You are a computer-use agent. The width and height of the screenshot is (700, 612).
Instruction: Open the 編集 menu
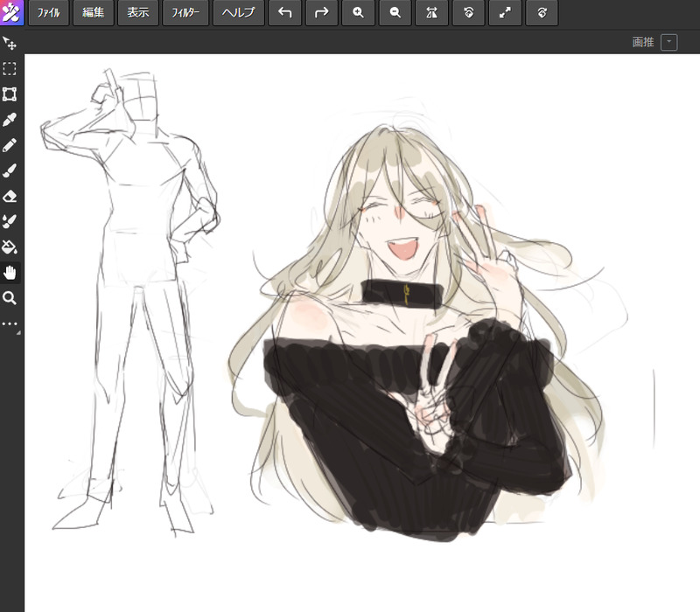94,12
